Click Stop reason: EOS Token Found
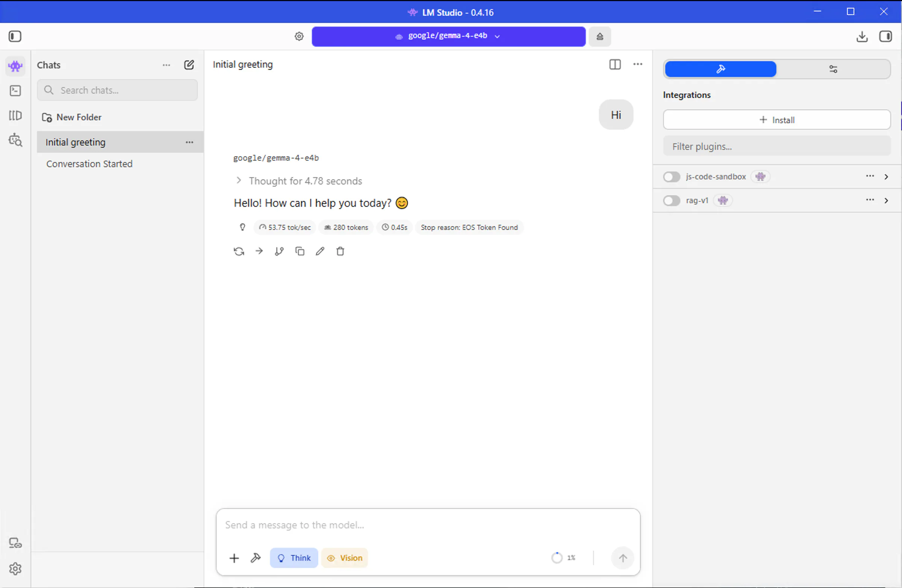Screen dimensions: 902x588 click(x=469, y=227)
